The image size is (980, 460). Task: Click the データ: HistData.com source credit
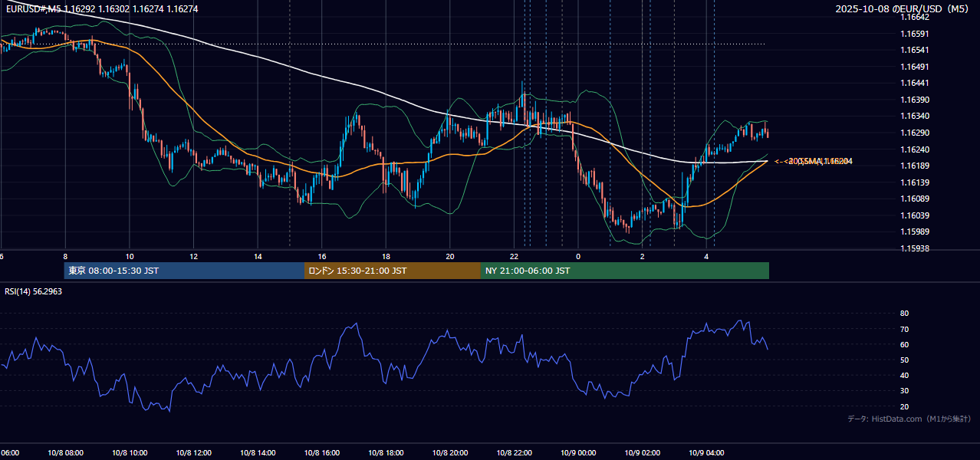click(x=909, y=419)
